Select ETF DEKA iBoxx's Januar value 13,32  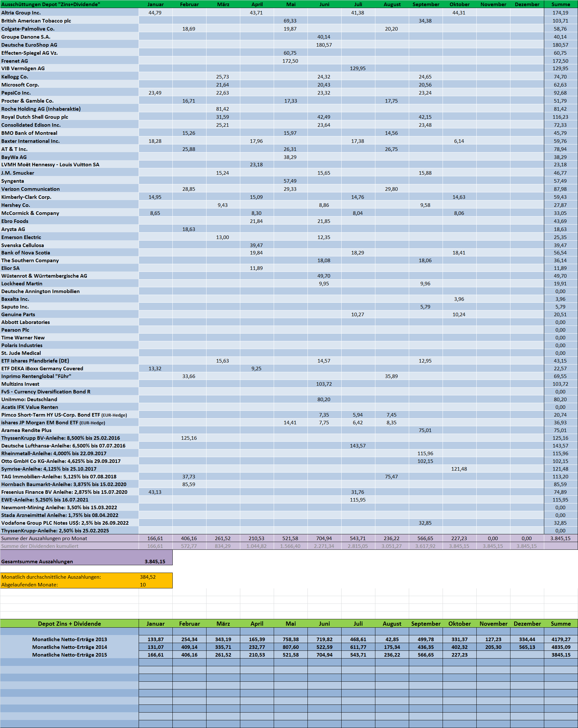(155, 369)
